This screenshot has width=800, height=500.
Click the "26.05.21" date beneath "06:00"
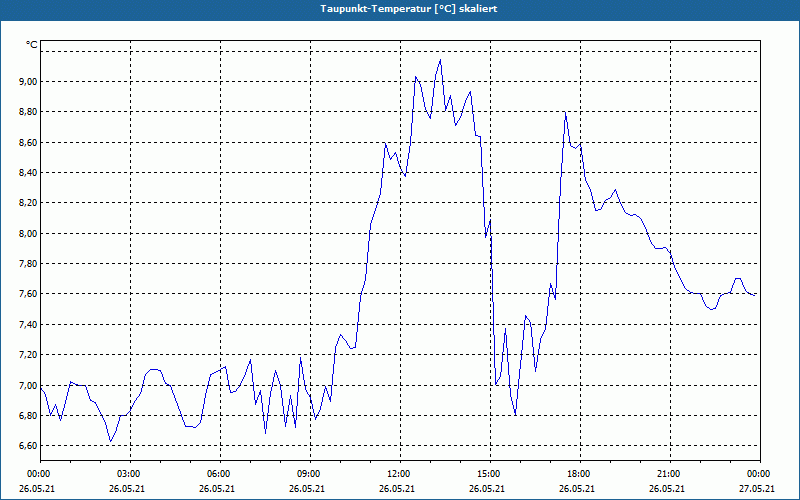click(217, 488)
